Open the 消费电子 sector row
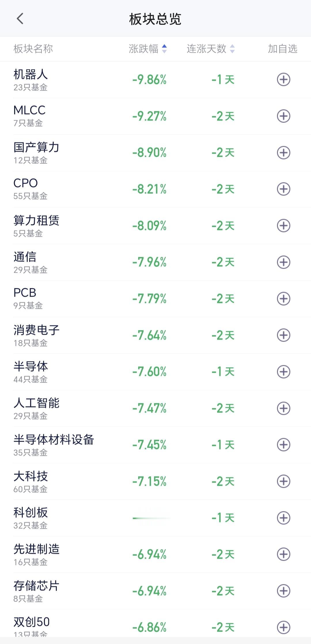The height and width of the screenshot is (644, 311). [x=155, y=335]
